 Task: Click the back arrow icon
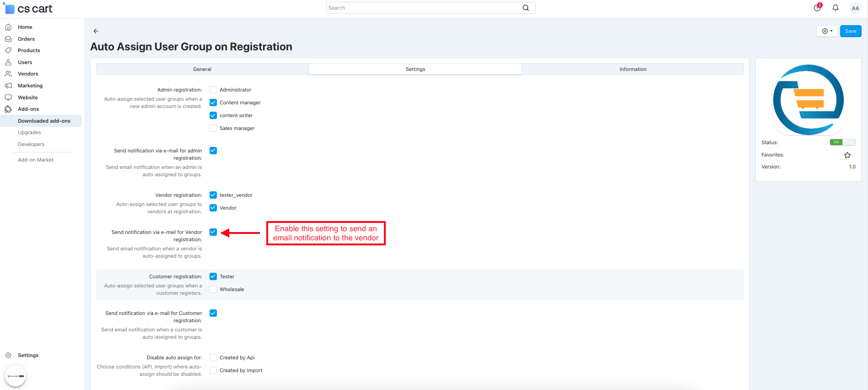[x=96, y=31]
